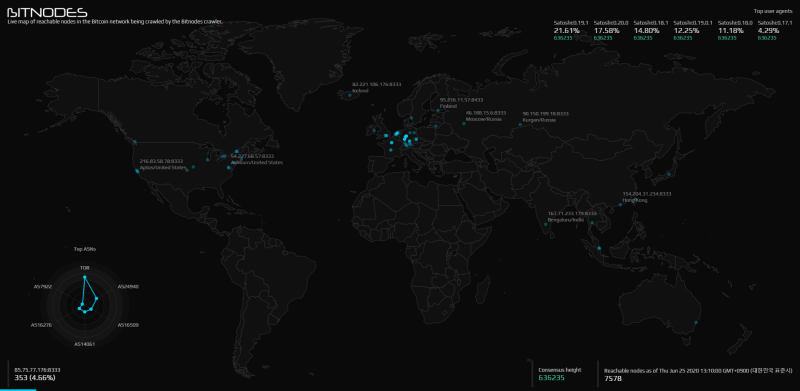The width and height of the screenshot is (800, 391).
Task: Click the blue crawl progress bar
Action: tap(18, 389)
